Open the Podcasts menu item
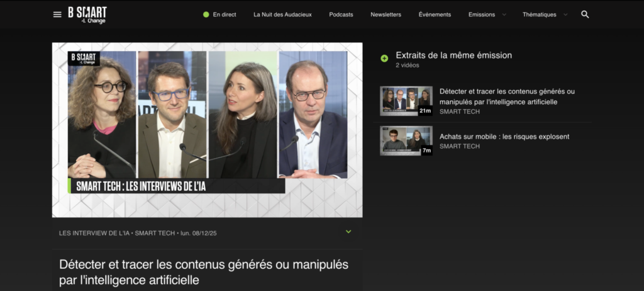 341,14
